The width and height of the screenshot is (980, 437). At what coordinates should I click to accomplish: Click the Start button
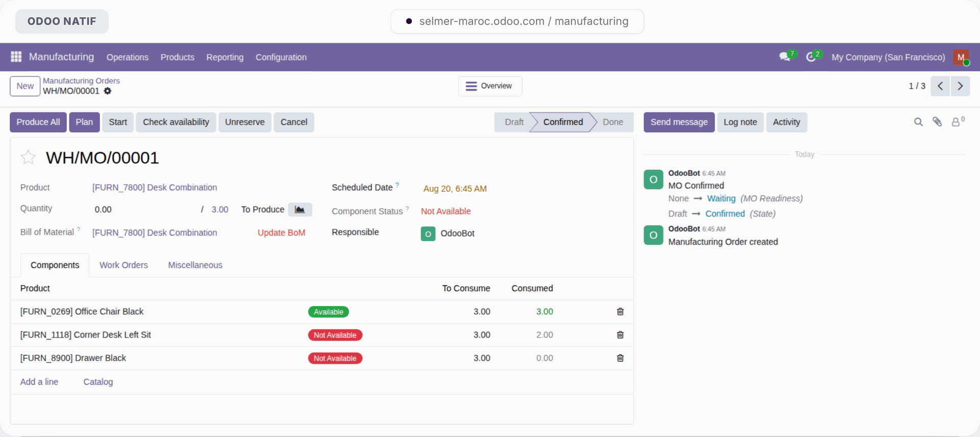pyautogui.click(x=118, y=122)
